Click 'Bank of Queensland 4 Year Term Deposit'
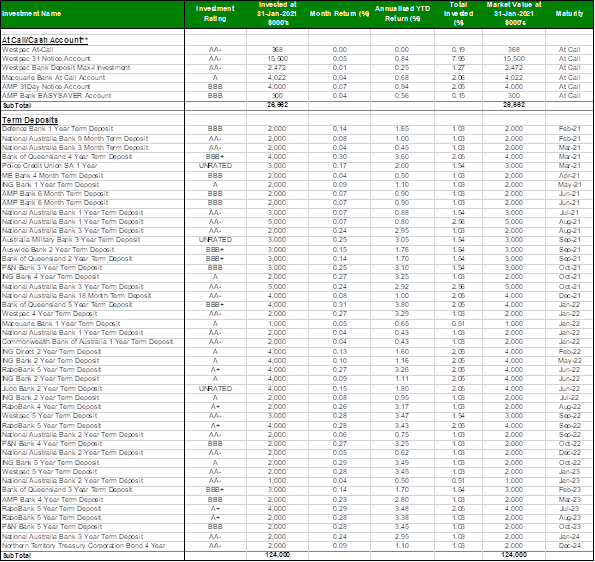Image resolution: width=595 pixels, height=562 pixels. tap(67, 157)
